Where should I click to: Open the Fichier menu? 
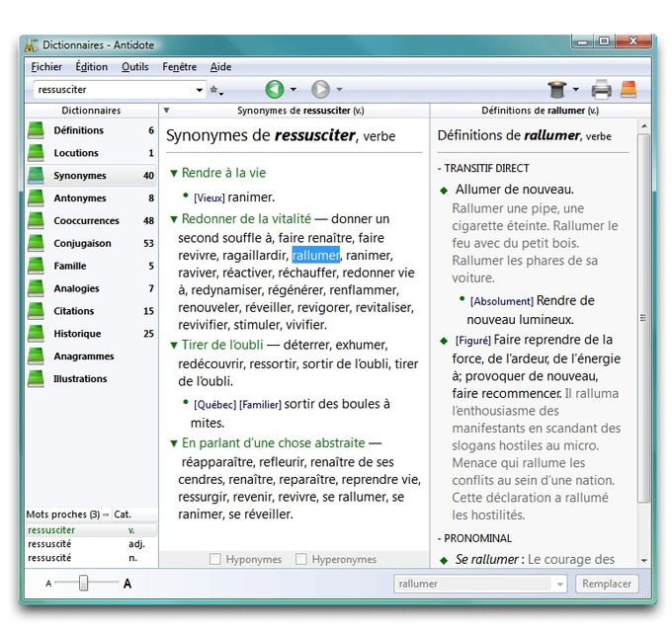[46, 67]
